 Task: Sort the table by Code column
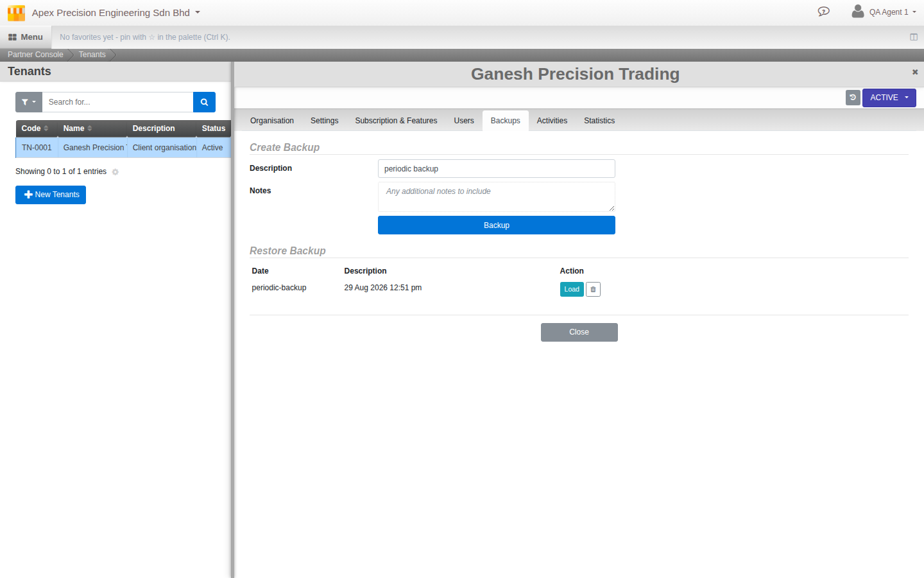point(35,128)
